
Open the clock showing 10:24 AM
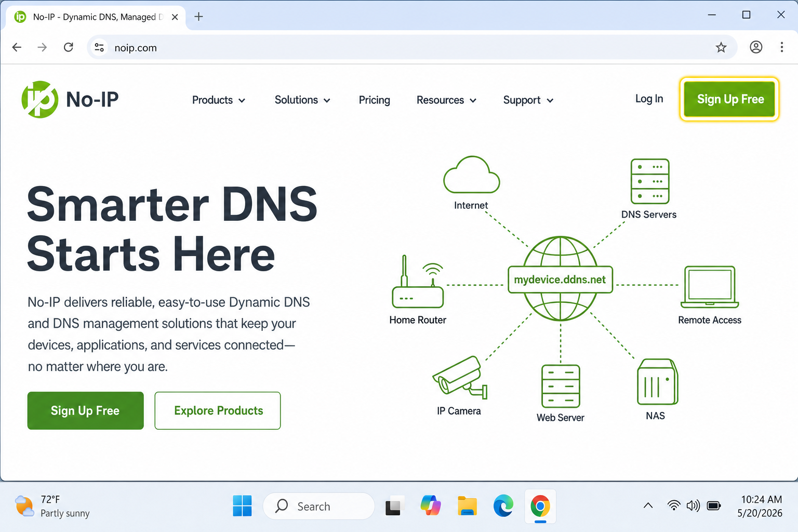pyautogui.click(x=761, y=506)
